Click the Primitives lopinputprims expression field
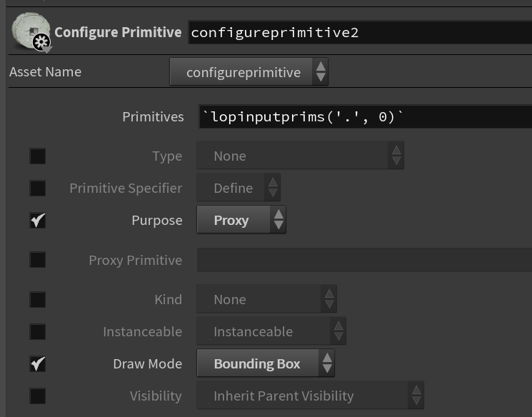This screenshot has height=417, width=532. 366,117
